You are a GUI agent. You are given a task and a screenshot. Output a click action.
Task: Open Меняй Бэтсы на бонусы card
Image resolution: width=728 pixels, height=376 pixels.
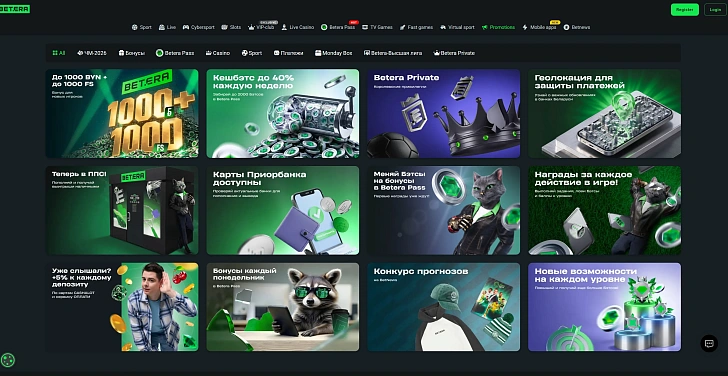click(x=443, y=210)
